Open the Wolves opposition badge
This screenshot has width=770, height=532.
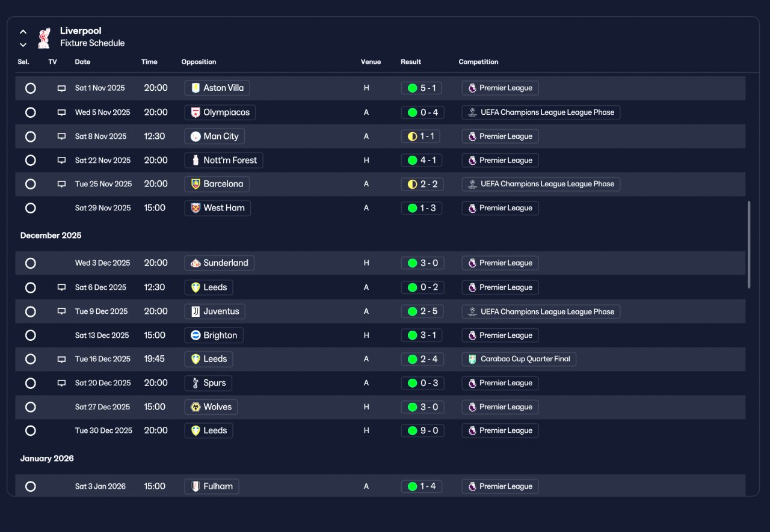pyautogui.click(x=211, y=407)
